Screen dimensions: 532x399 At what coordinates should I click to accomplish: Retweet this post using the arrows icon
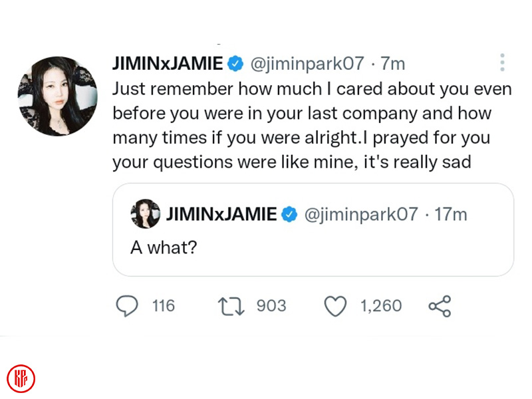coord(231,306)
